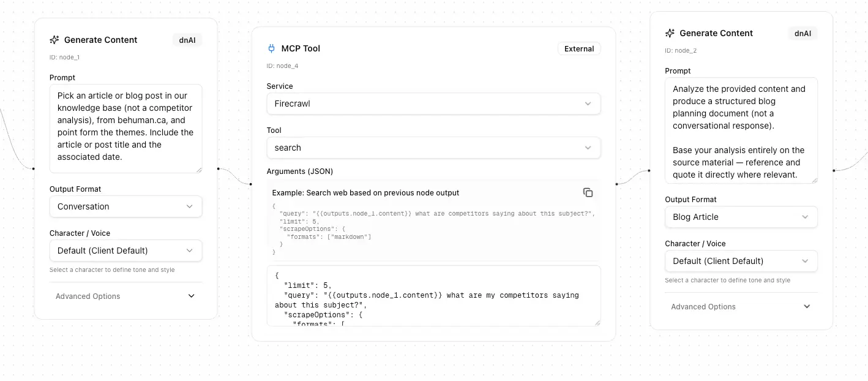Screen dimensions: 868x381
Task: Select the Character / Voice dropdown on node_2
Action: (x=741, y=261)
